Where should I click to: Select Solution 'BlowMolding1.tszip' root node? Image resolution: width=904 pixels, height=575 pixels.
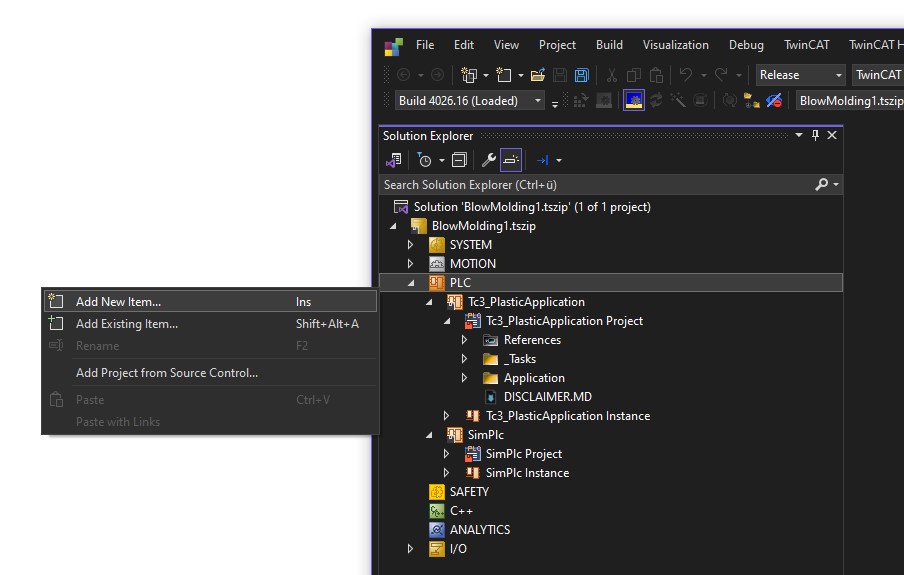point(532,206)
